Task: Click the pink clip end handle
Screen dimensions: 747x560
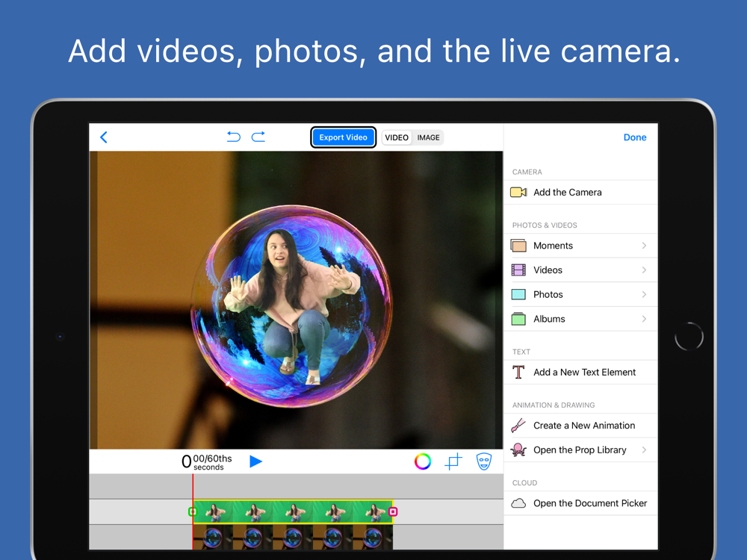Action: [x=393, y=512]
